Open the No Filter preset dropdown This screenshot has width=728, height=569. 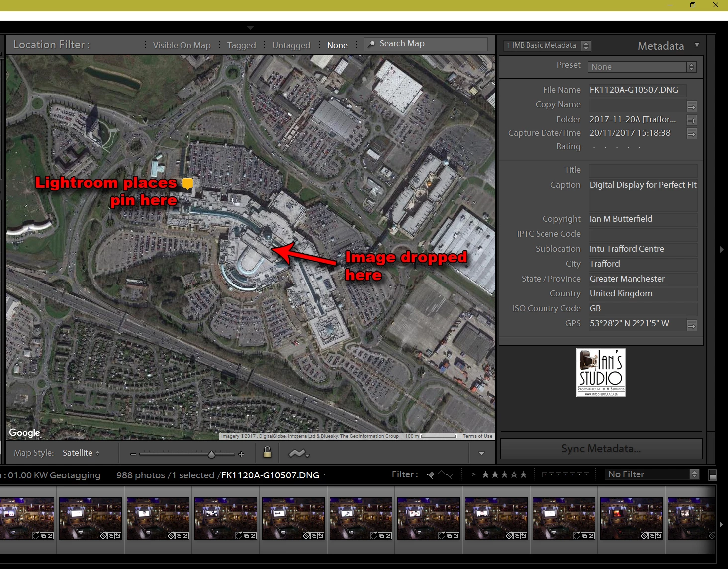(651, 474)
